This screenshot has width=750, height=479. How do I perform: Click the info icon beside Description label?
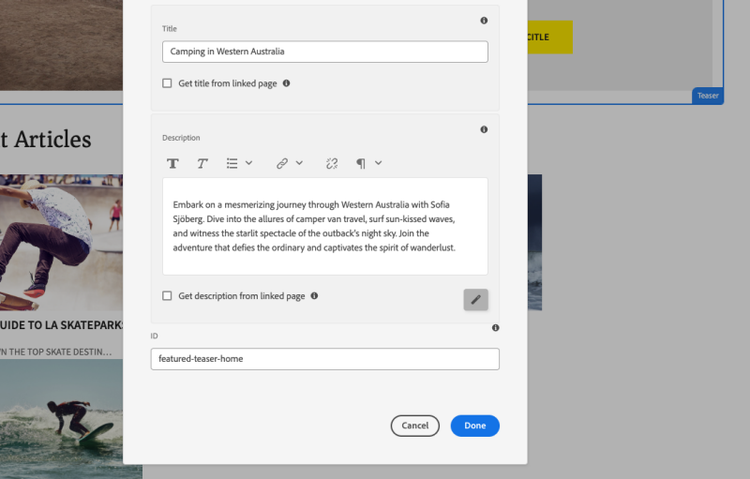pyautogui.click(x=484, y=130)
